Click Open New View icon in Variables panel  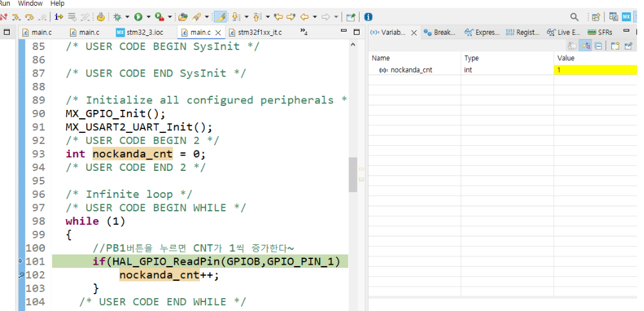coord(615,46)
